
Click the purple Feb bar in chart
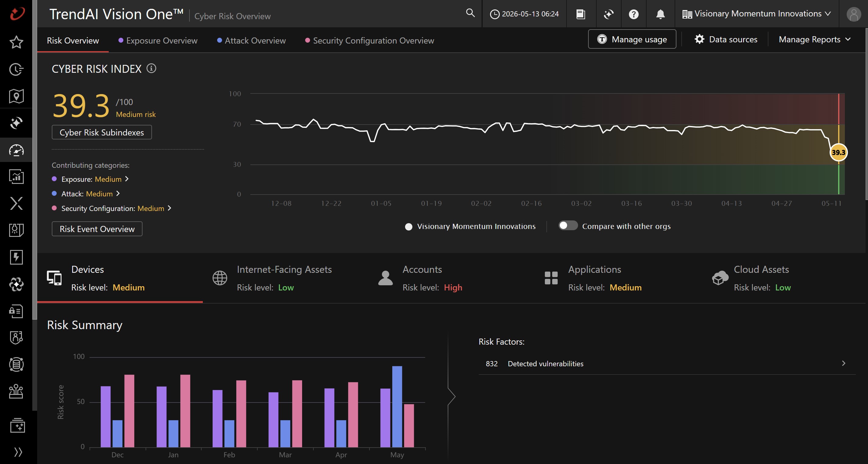(x=217, y=419)
